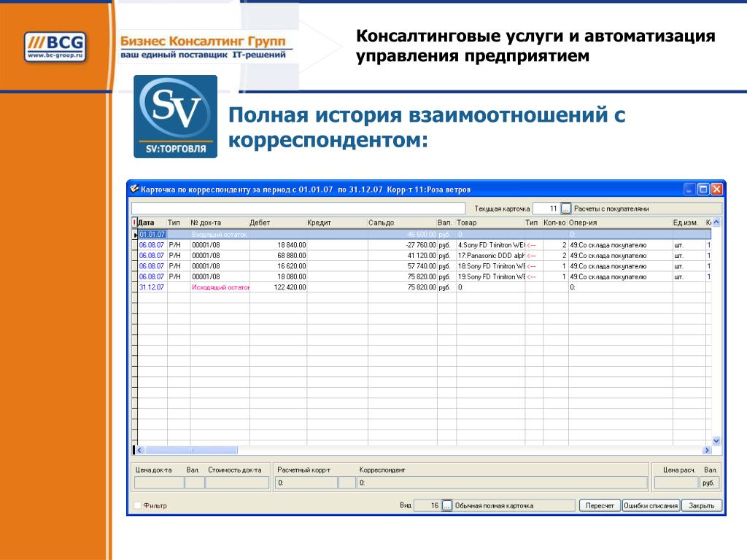The height and width of the screenshot is (560, 747).
Task: Click the Стоимость док-та field
Action: 237,483
